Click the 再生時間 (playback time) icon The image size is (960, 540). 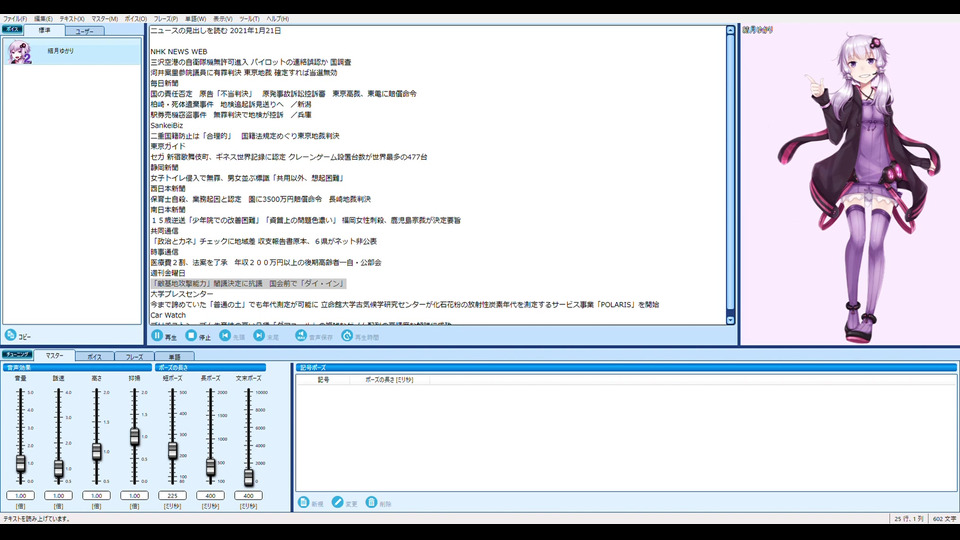click(347, 336)
